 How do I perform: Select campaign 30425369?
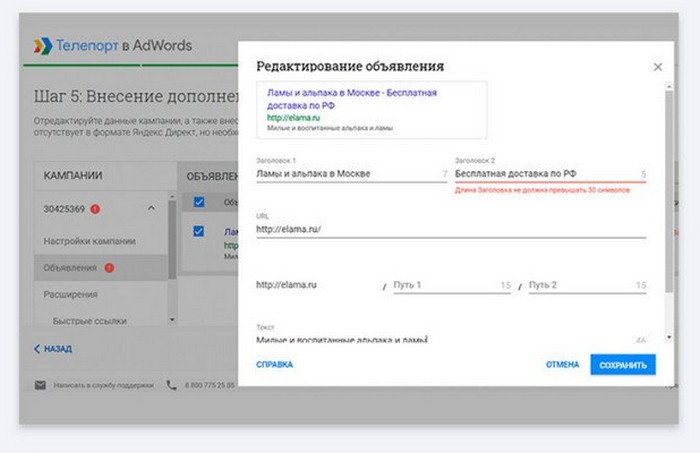click(64, 209)
